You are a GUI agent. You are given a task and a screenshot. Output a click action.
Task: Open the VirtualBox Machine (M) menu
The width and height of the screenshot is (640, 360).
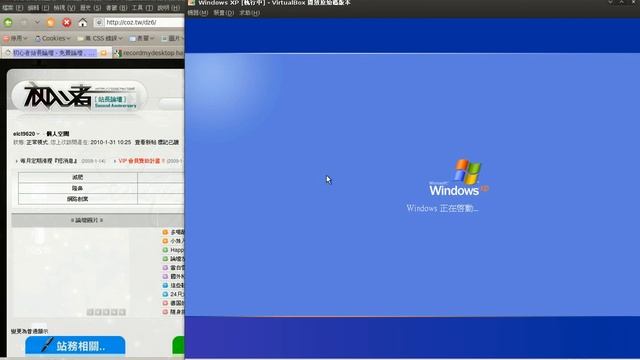coord(198,13)
